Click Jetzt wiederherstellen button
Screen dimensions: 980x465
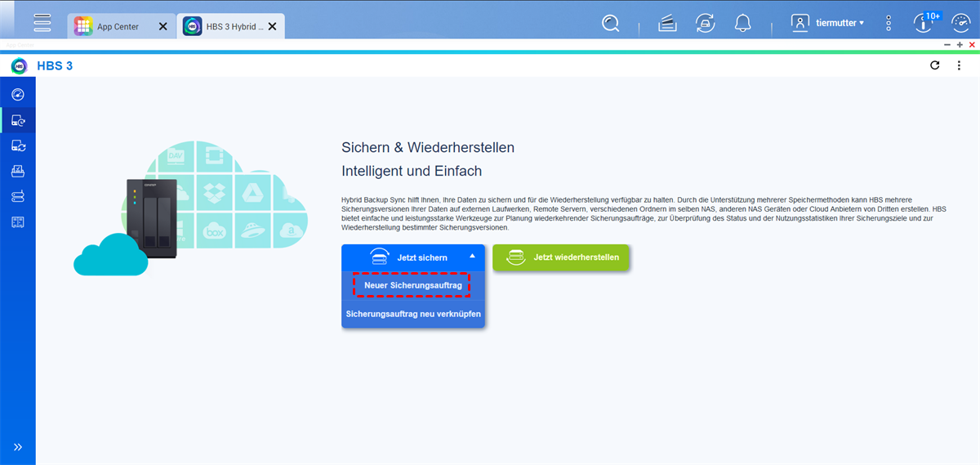pos(561,257)
